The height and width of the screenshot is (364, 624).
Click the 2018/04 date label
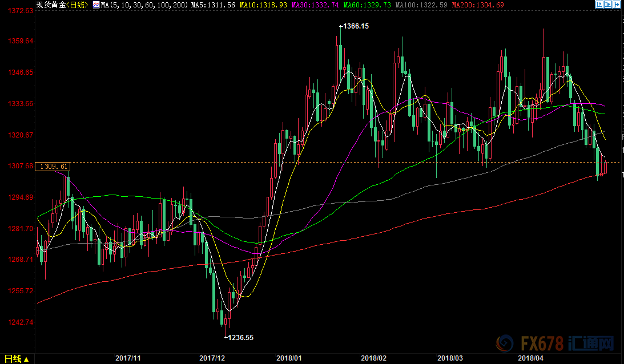click(x=530, y=358)
